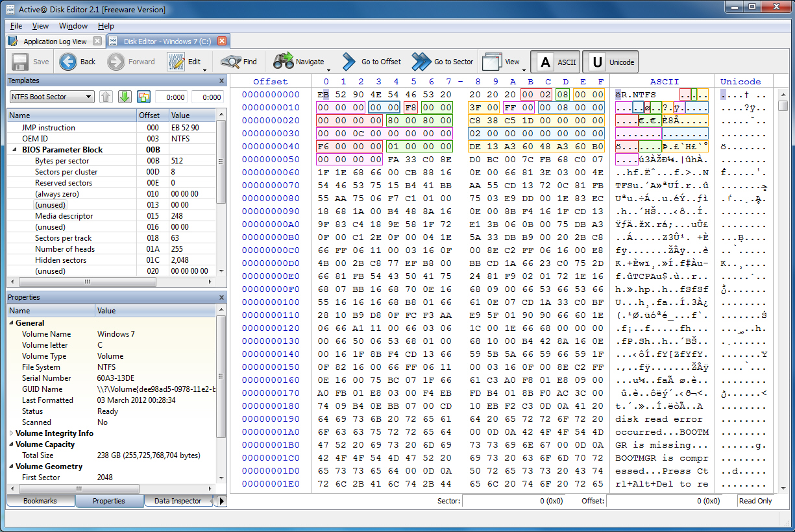Switch to the Data Inspector tab
Viewport: 795px width, 532px height.
178,501
